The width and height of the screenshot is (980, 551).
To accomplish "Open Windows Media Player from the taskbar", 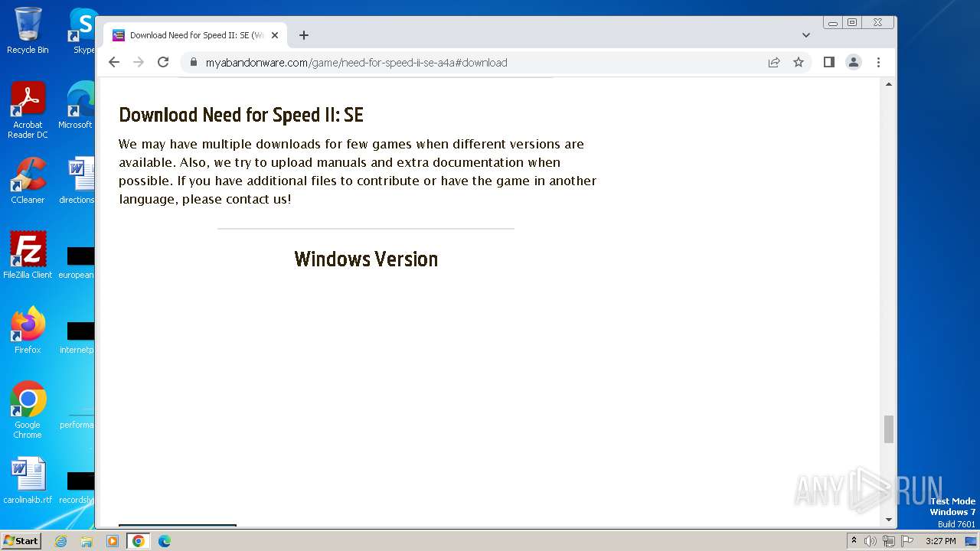I will (x=113, y=541).
